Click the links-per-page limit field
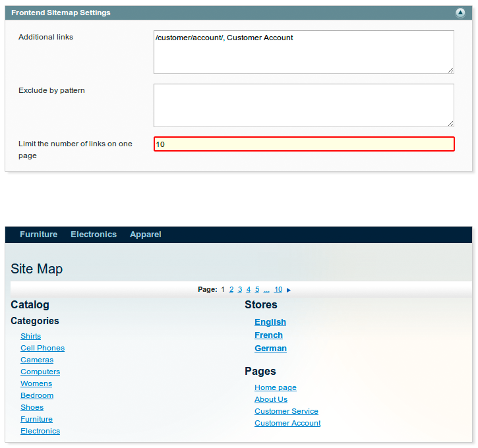This screenshot has width=478, height=448. [x=303, y=144]
